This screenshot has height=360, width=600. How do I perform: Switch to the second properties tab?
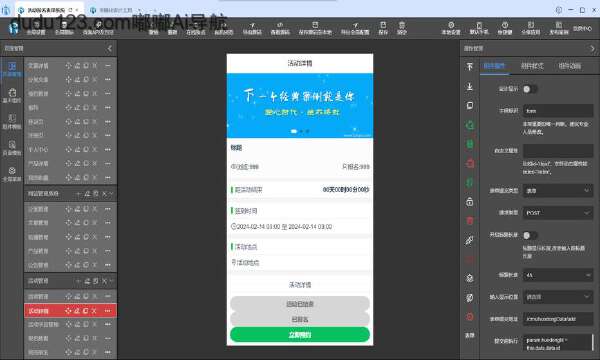point(532,66)
